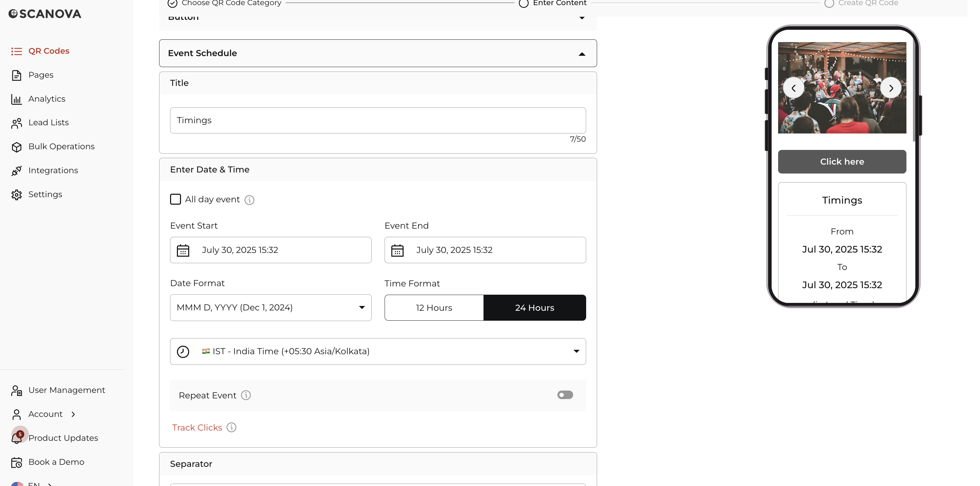Go to Lead Lists menu item
The width and height of the screenshot is (980, 486).
point(48,123)
